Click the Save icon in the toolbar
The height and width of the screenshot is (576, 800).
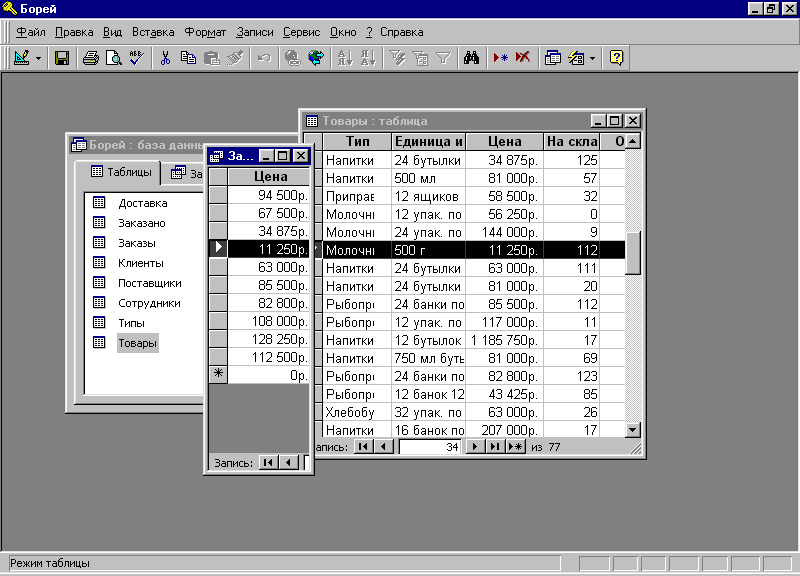62,58
